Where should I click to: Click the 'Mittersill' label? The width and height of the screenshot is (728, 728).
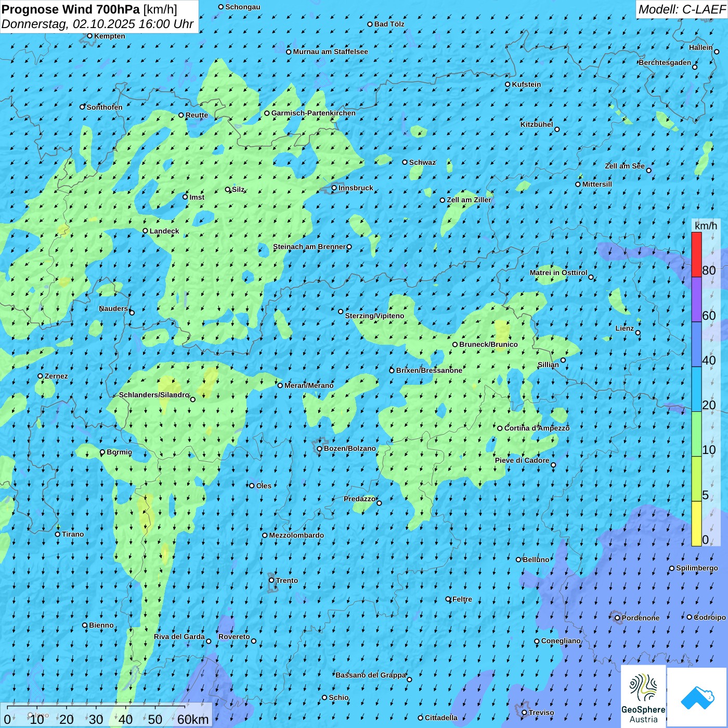pyautogui.click(x=597, y=184)
